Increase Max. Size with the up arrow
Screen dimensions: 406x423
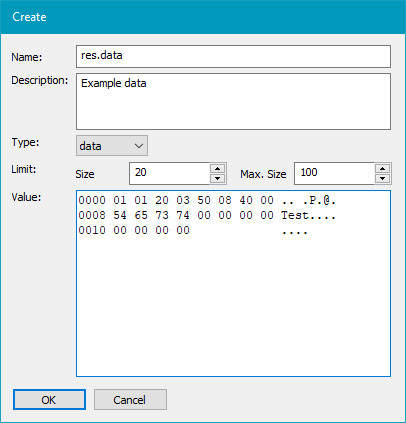tap(383, 168)
